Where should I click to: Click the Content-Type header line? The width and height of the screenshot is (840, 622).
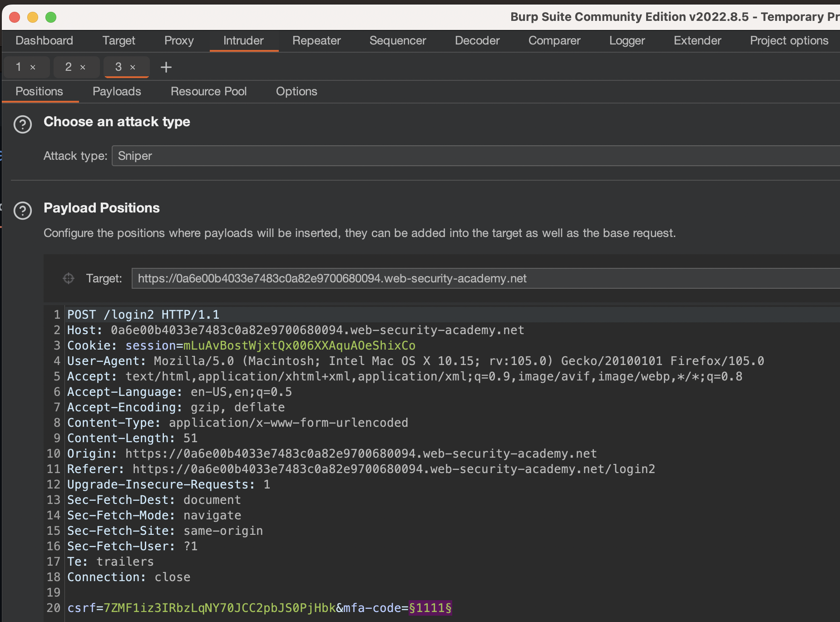click(237, 423)
